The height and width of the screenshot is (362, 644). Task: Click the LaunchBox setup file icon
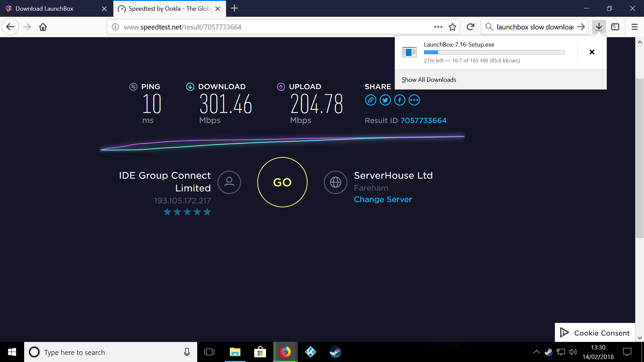pos(410,52)
